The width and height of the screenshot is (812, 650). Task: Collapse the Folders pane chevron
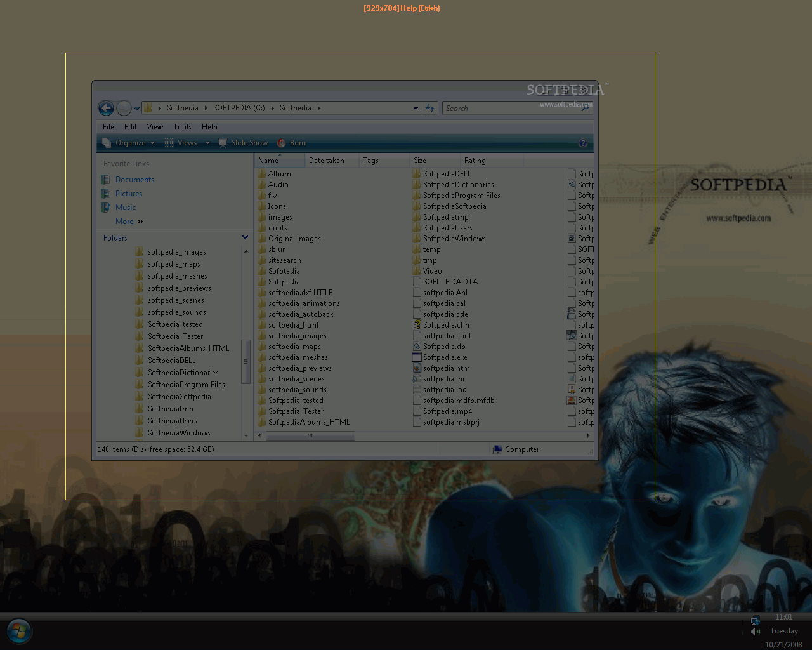tap(245, 238)
